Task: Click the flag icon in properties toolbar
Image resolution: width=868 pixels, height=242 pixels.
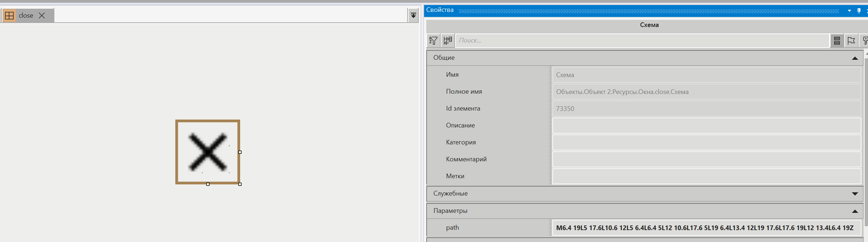Action: [x=851, y=41]
